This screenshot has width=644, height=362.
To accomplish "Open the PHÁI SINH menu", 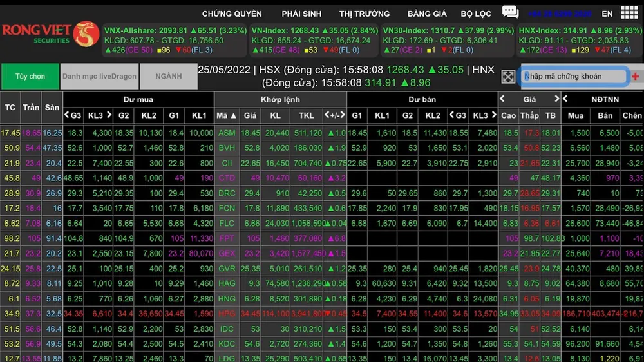I will [301, 14].
